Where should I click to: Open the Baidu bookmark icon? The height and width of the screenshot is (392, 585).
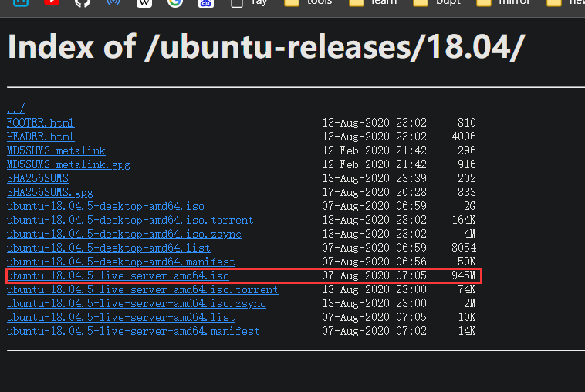206,2
